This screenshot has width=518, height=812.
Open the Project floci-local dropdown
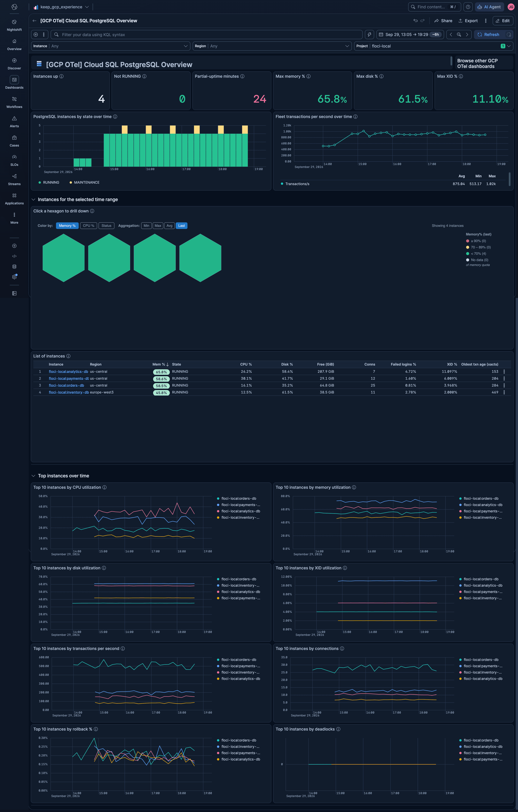click(x=434, y=46)
